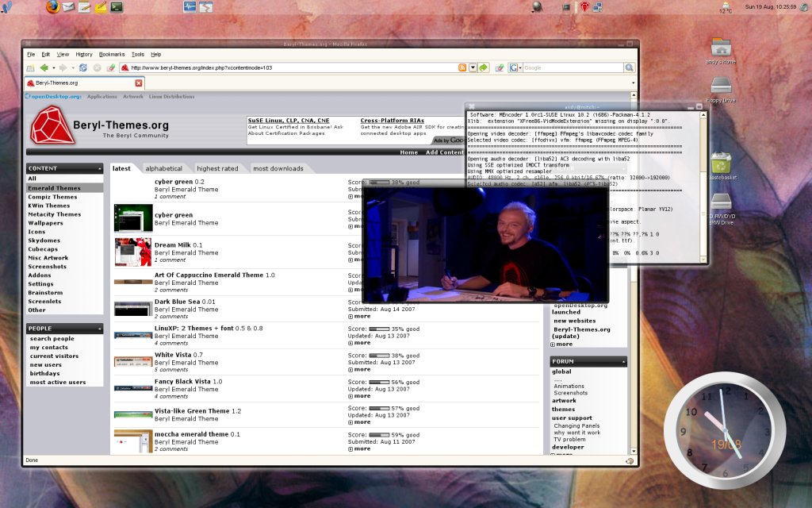Open 'Wallpapers' category link

pyautogui.click(x=45, y=223)
